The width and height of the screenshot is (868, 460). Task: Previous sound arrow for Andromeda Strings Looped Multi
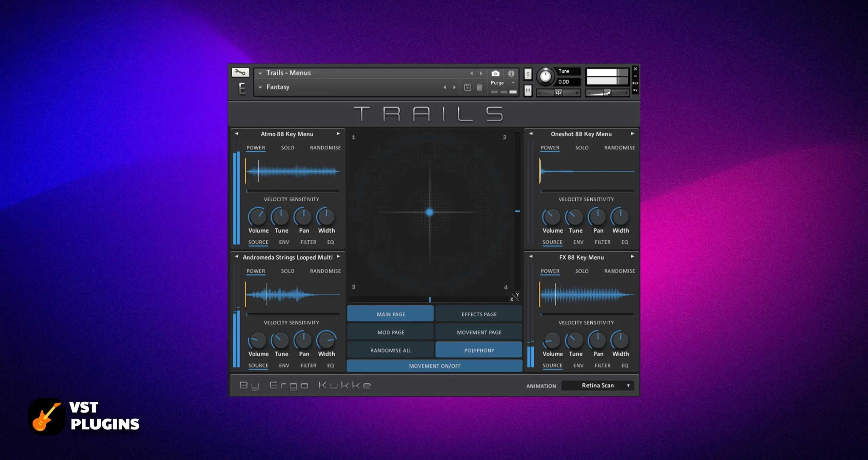click(237, 257)
